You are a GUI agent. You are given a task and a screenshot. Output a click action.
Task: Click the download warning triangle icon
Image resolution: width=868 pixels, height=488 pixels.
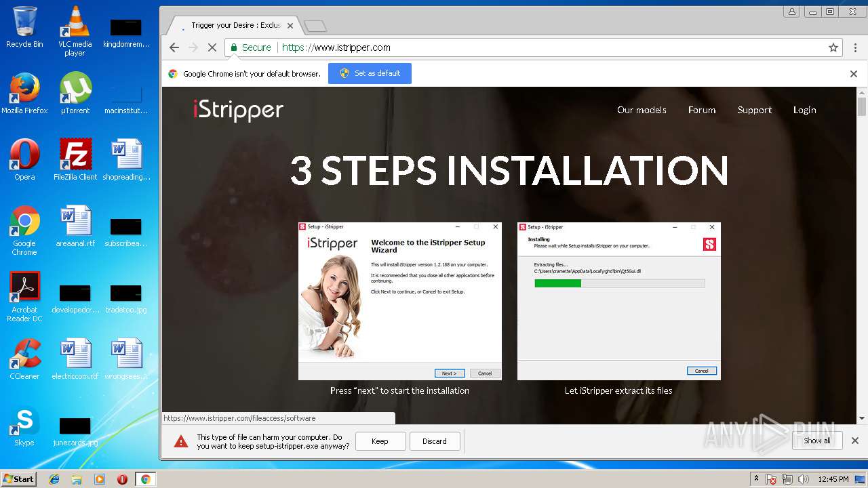[x=181, y=441]
